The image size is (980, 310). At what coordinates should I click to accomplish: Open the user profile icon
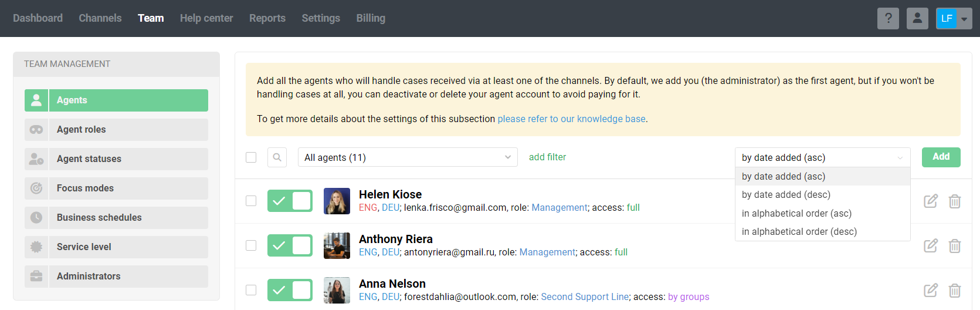917,18
